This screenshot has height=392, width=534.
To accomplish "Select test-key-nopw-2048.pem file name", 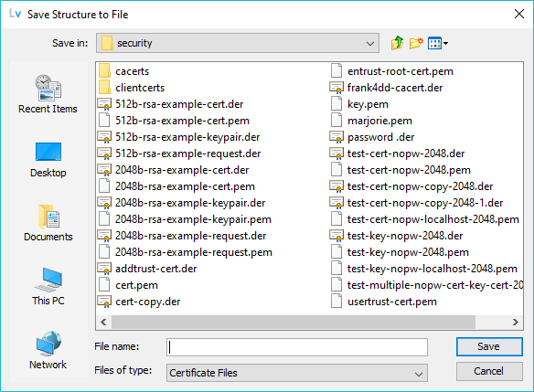I will point(408,252).
